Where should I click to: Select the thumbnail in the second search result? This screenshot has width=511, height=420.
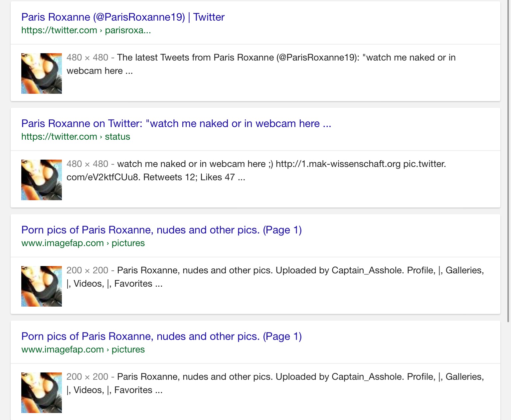(x=42, y=180)
